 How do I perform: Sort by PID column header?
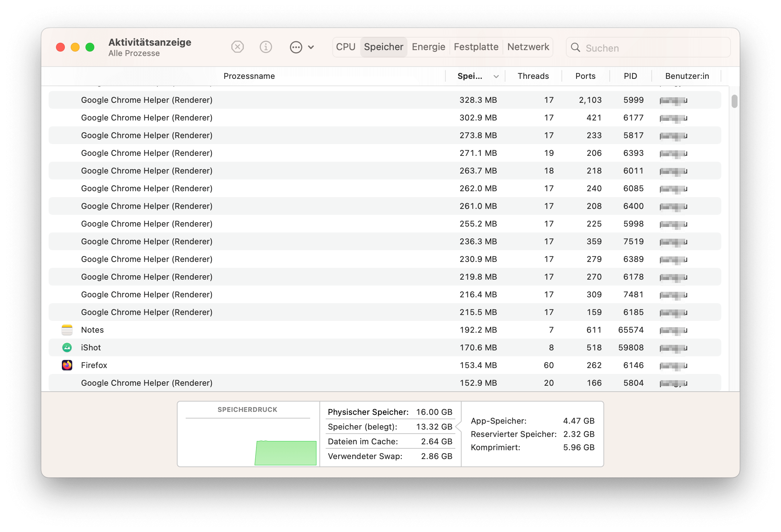click(x=630, y=76)
